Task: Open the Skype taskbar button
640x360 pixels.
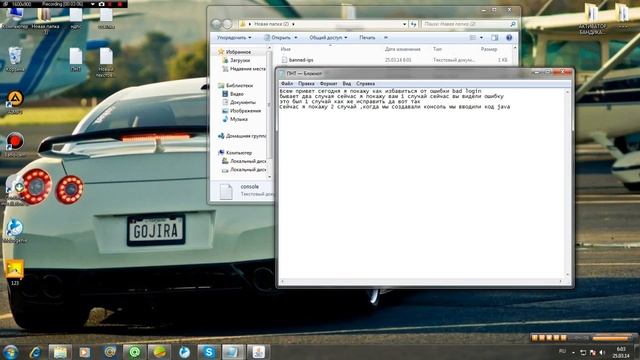Action: [x=209, y=352]
